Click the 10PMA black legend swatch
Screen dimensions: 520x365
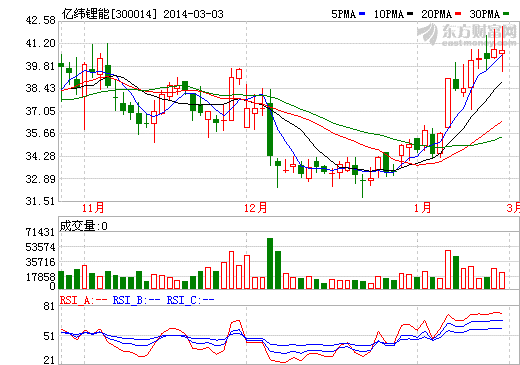pyautogui.click(x=410, y=14)
